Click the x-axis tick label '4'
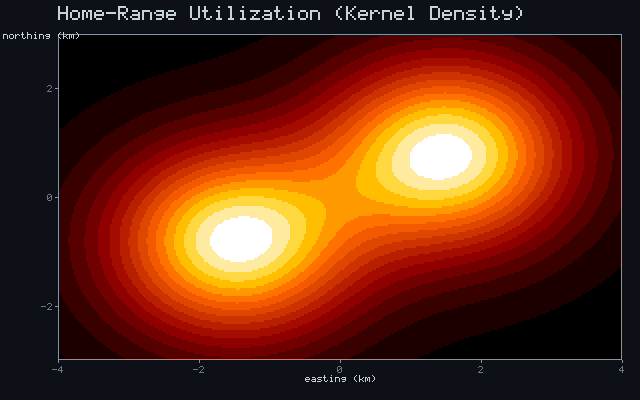The image size is (640, 400). point(621,369)
